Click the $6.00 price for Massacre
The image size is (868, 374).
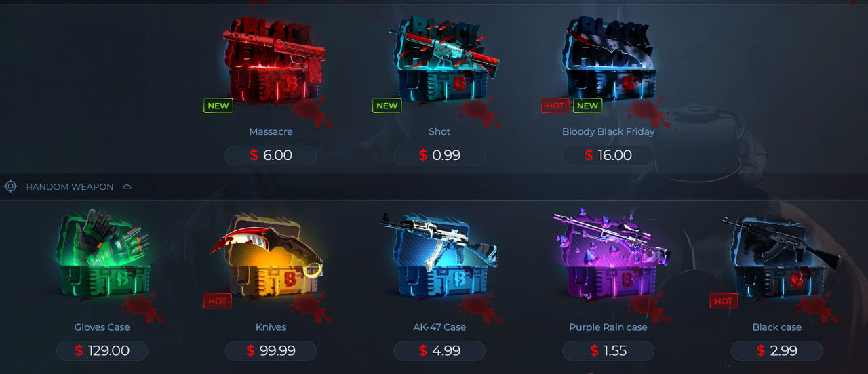coord(271,155)
